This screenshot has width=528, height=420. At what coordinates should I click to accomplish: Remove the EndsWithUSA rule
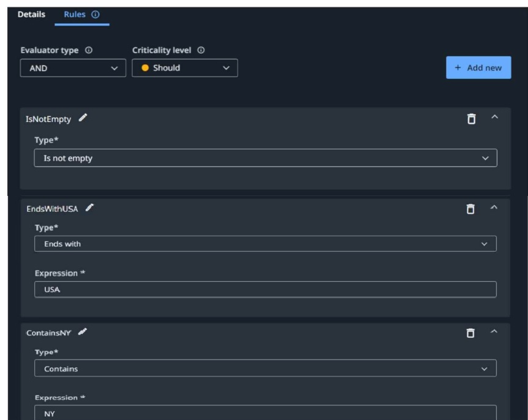tap(471, 208)
